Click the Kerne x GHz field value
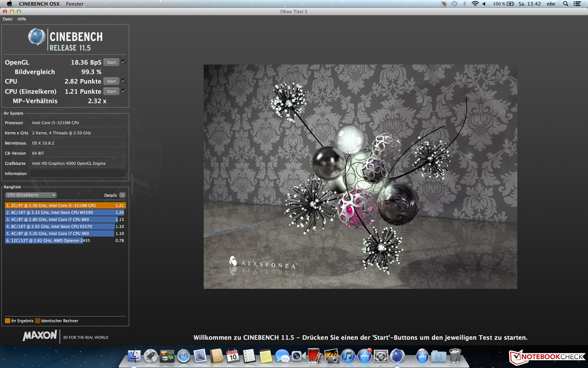Screen dimensions: 588x368 point(78,133)
